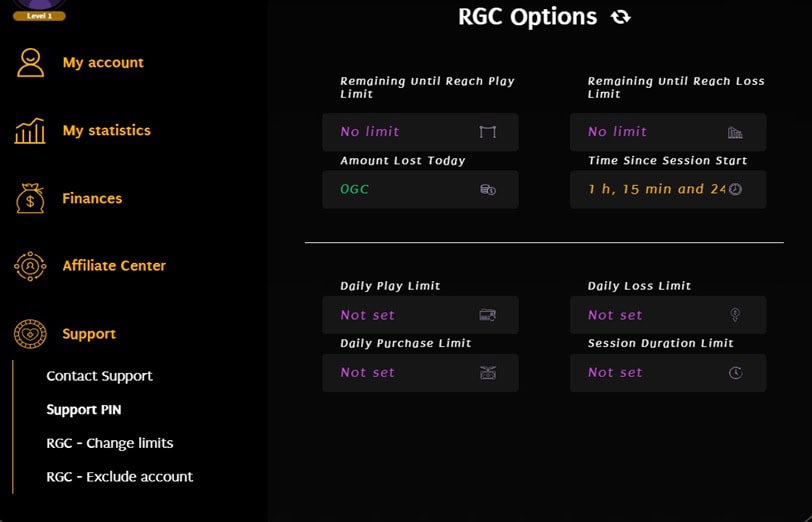
Task: Click the Affiliate Center icon
Action: pos(30,266)
